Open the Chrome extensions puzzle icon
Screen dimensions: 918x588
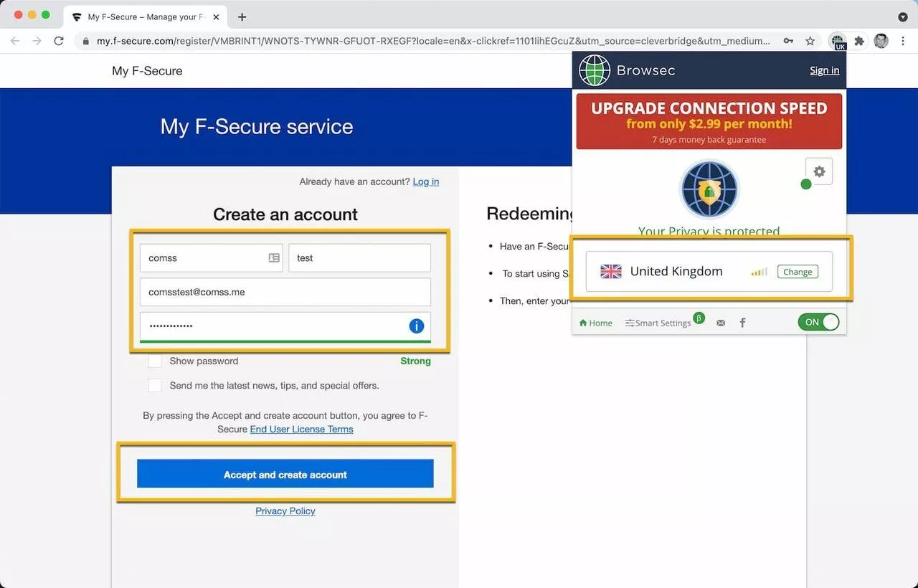pyautogui.click(x=859, y=41)
